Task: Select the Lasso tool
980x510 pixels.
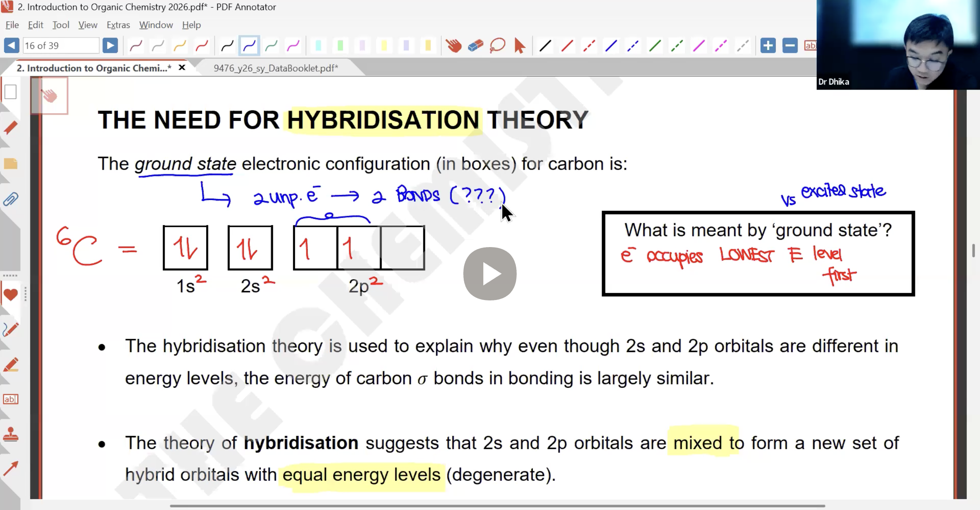Action: pos(497,46)
